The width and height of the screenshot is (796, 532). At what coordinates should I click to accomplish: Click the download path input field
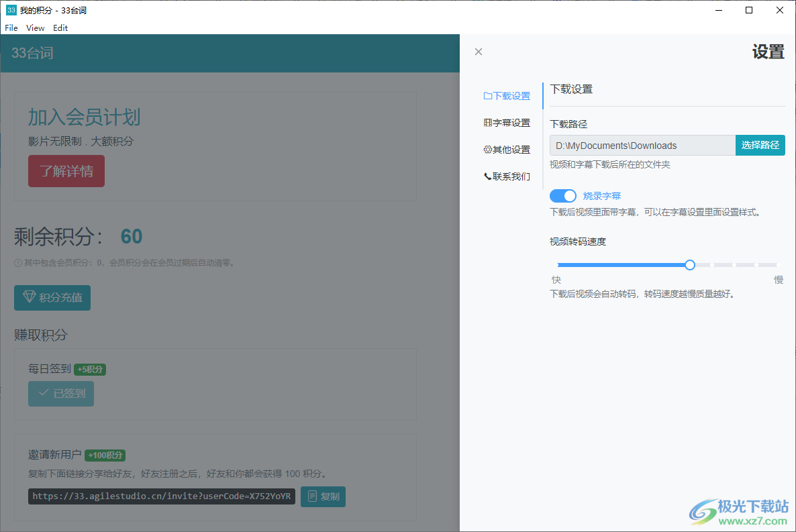coord(642,145)
